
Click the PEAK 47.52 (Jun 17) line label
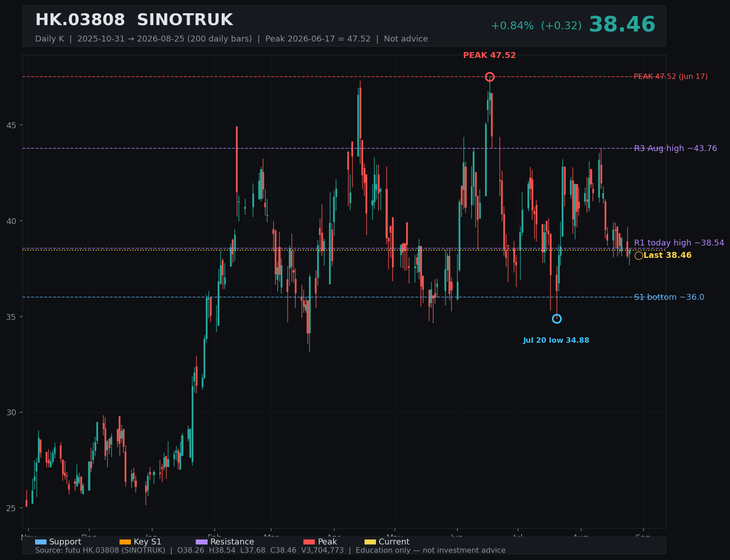[671, 77]
